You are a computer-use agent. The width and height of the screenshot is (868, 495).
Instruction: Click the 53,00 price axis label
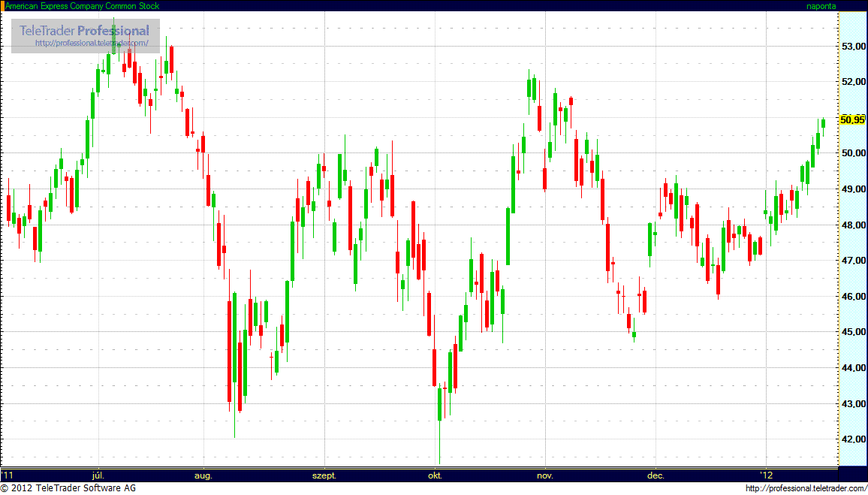853,46
